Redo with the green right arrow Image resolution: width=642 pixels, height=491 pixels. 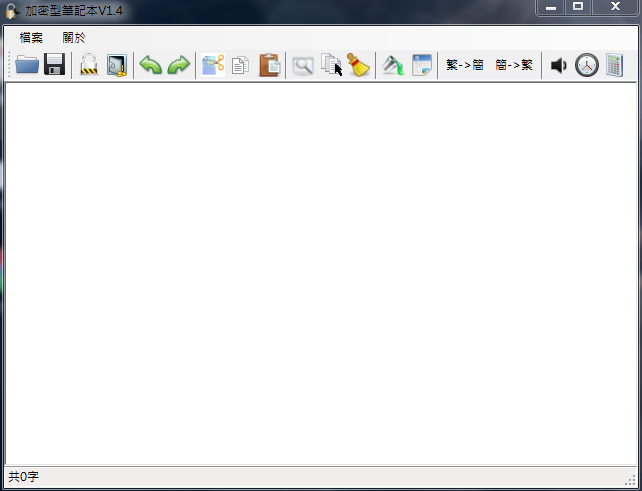coord(179,65)
